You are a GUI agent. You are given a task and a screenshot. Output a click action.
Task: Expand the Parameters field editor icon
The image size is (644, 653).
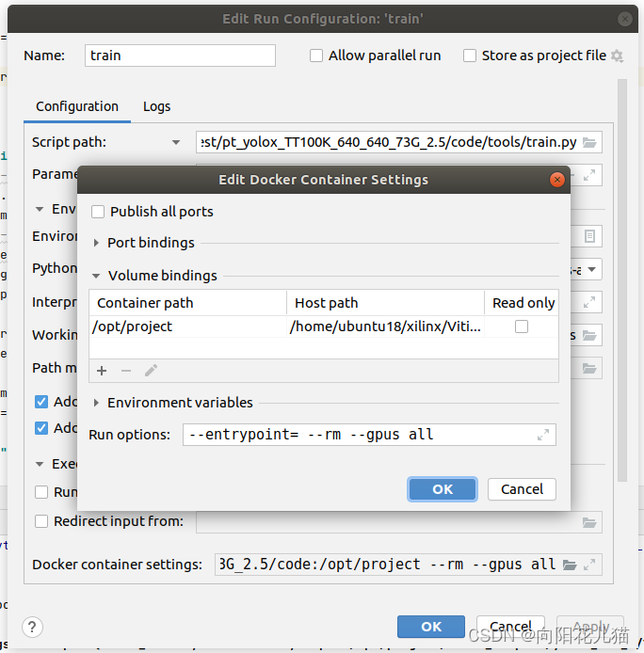(x=589, y=175)
